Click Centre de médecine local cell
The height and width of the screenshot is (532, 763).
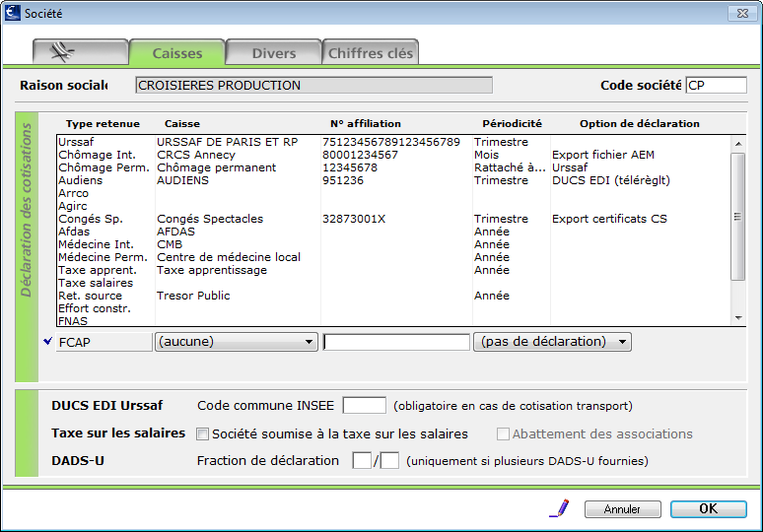(x=229, y=257)
